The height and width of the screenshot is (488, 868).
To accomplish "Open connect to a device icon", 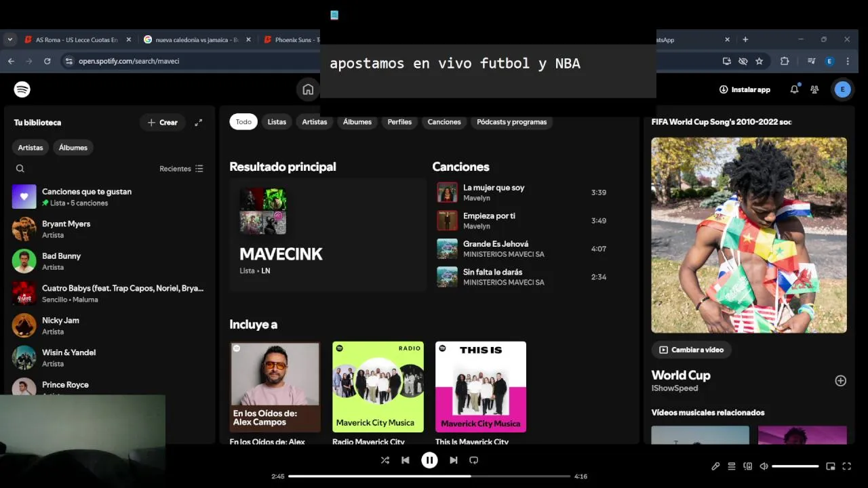I will click(748, 466).
